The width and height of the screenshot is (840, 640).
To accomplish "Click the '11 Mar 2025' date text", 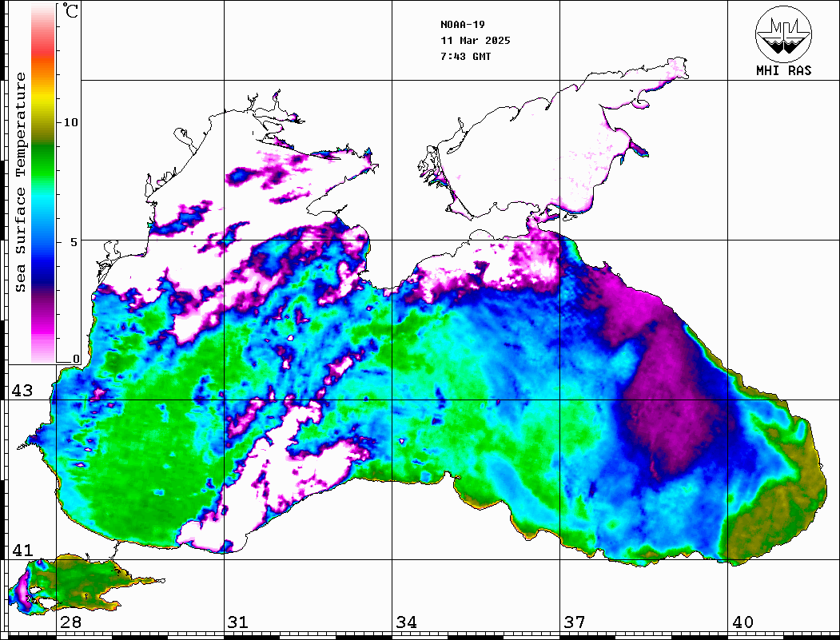I will 476,41.
